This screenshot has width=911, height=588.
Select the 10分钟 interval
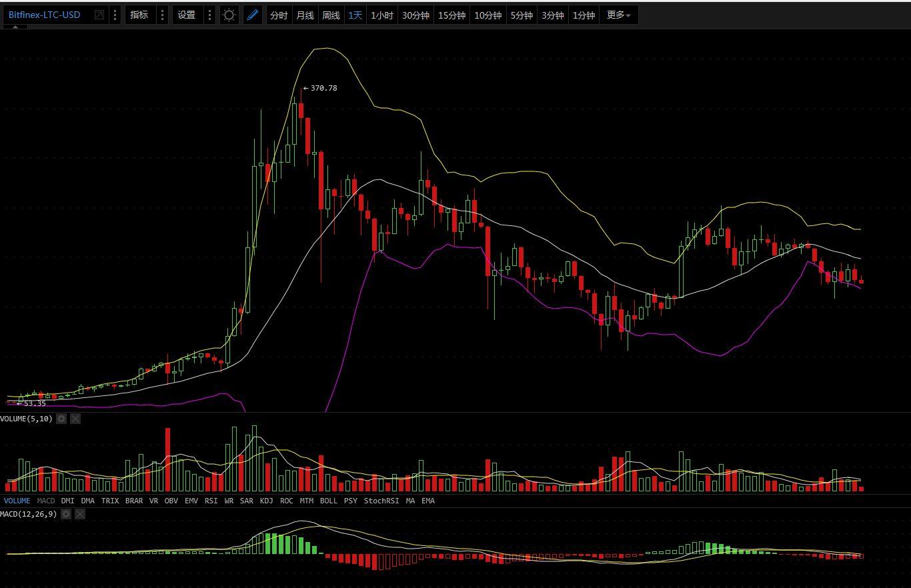click(488, 15)
